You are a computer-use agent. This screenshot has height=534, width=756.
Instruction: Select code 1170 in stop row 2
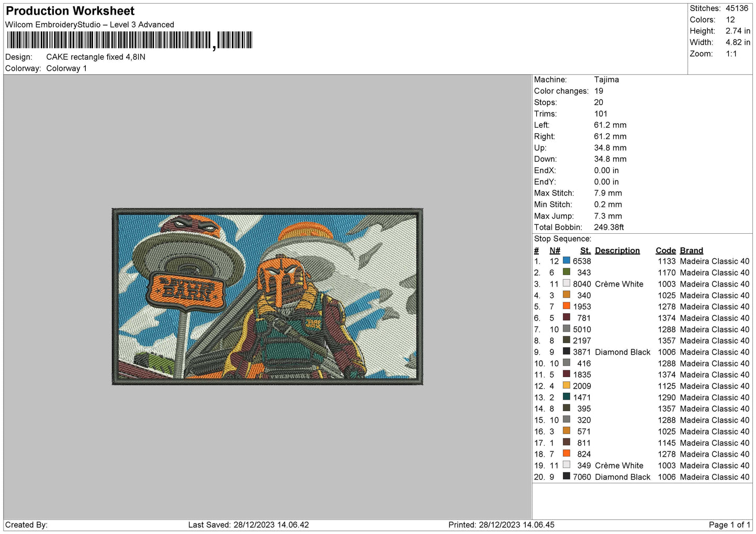tap(667, 272)
